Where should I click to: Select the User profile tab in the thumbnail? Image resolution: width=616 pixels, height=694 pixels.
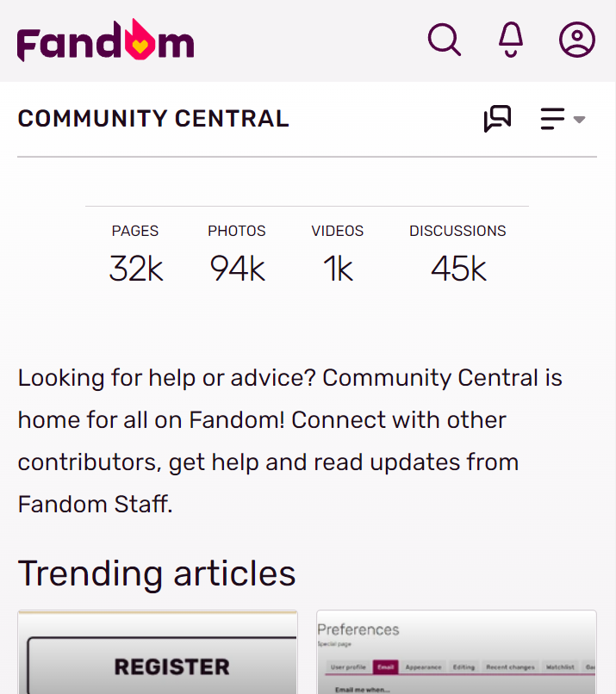[x=348, y=667]
